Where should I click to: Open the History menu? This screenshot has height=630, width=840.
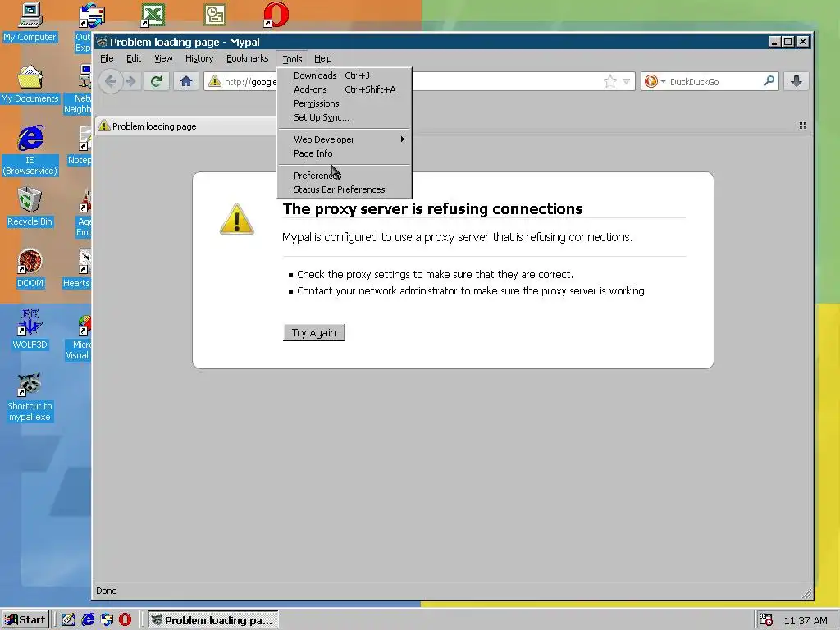click(199, 58)
